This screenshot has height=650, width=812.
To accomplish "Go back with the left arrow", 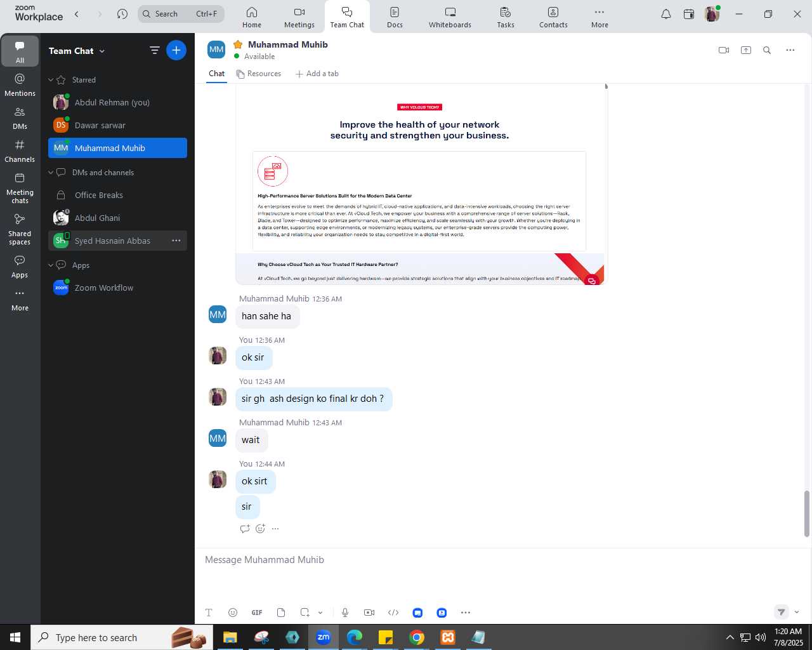I will click(x=77, y=14).
